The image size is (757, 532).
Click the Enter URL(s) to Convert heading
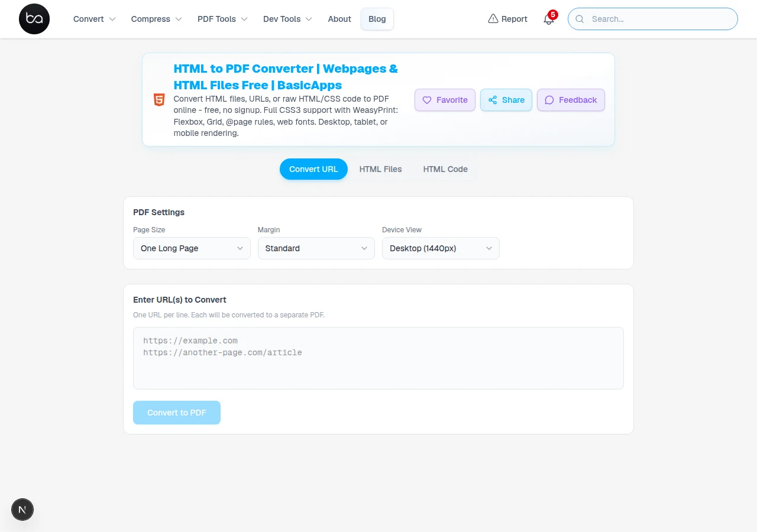(180, 300)
